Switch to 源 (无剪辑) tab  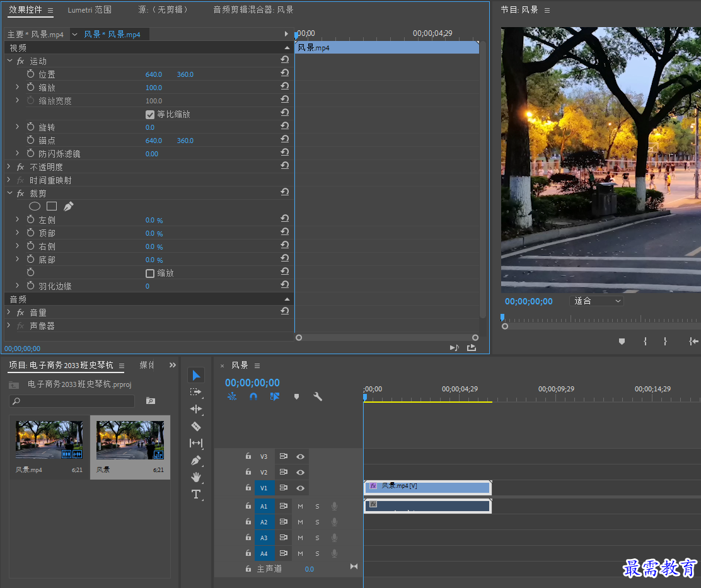pyautogui.click(x=163, y=10)
